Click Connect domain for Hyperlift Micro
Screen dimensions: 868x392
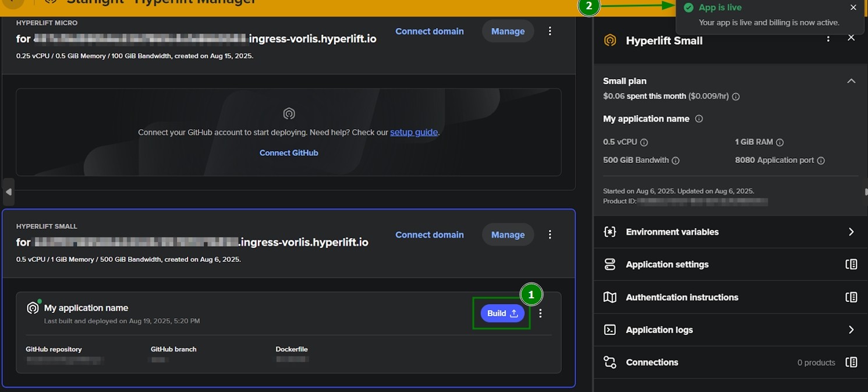430,31
